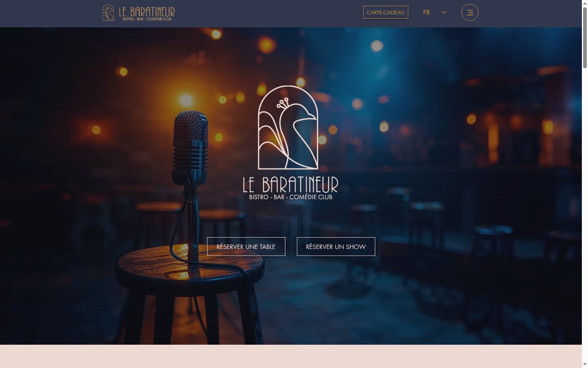This screenshot has height=368, width=588.
Task: Click Réserver un show button
Action: tap(336, 247)
